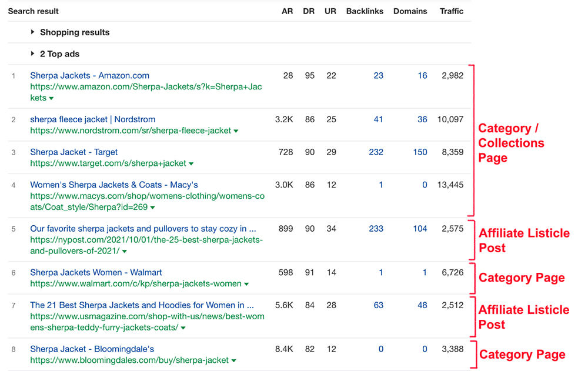Click nypost backlinks count 233
The height and width of the screenshot is (371, 588).
[x=376, y=229]
